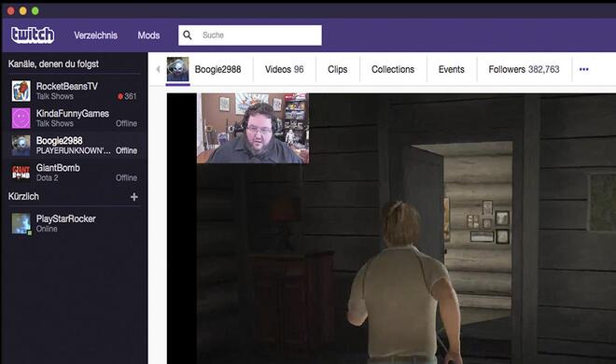Open the Followers 382,763 tab
The image size is (616, 364).
524,69
